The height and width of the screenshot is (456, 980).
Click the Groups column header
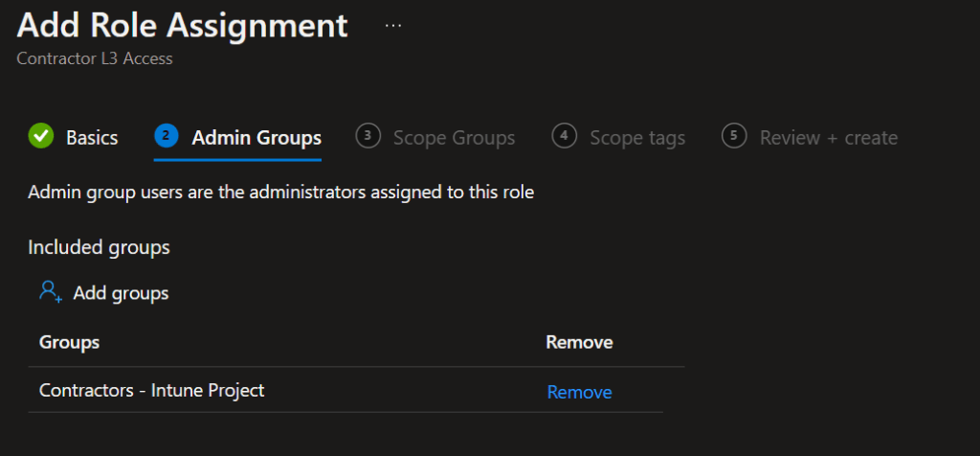point(69,342)
